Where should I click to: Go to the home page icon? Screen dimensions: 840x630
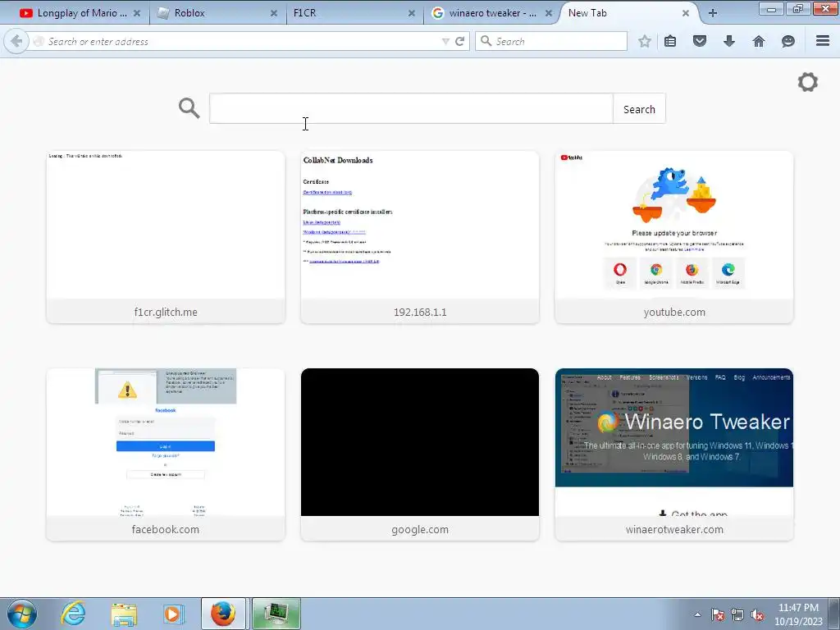(x=759, y=41)
